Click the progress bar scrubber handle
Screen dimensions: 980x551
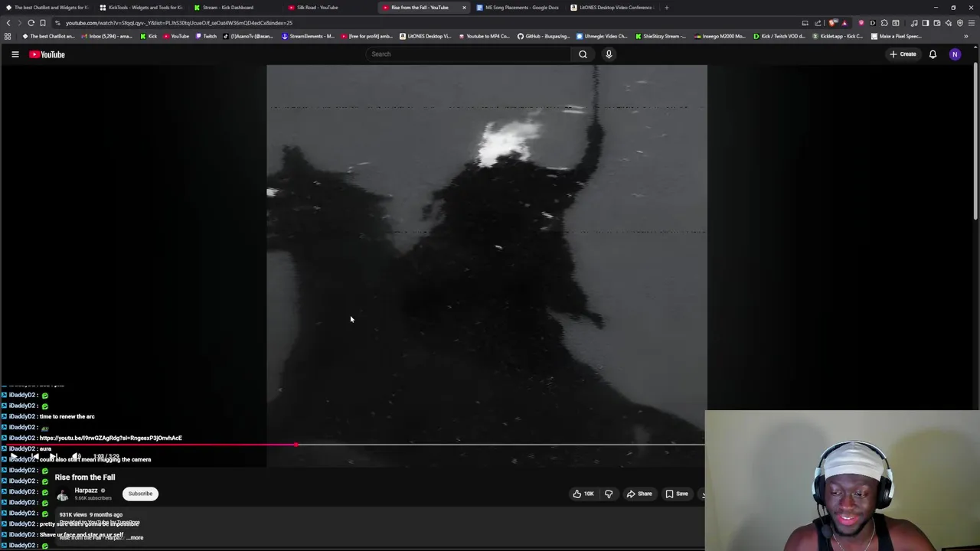[x=296, y=445]
